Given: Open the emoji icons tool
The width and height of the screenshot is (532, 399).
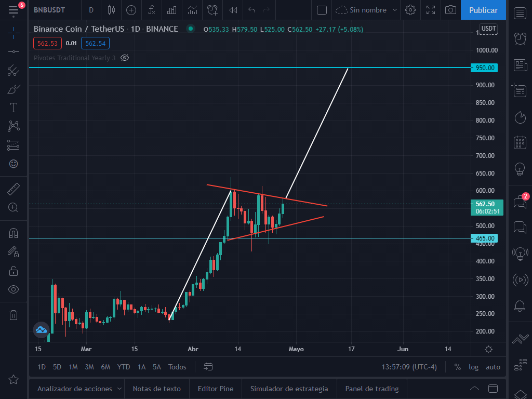Looking at the screenshot, I should [14, 164].
